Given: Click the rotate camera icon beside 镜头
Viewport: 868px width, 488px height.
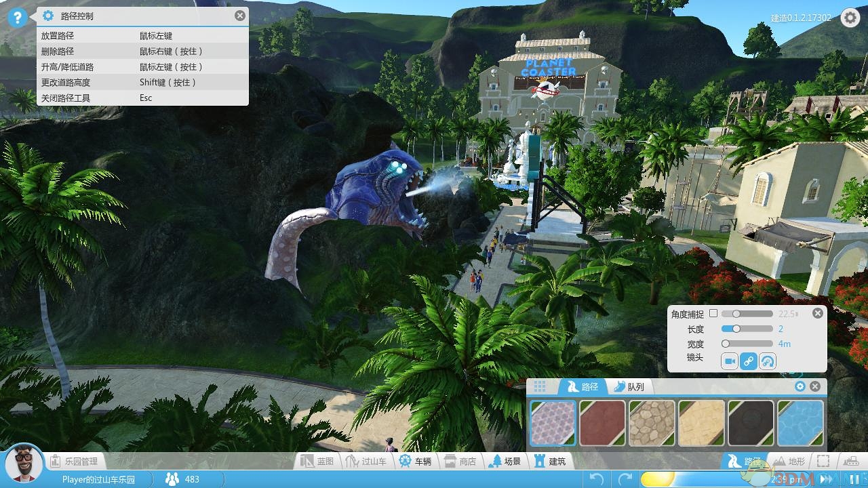Looking at the screenshot, I should 767,361.
